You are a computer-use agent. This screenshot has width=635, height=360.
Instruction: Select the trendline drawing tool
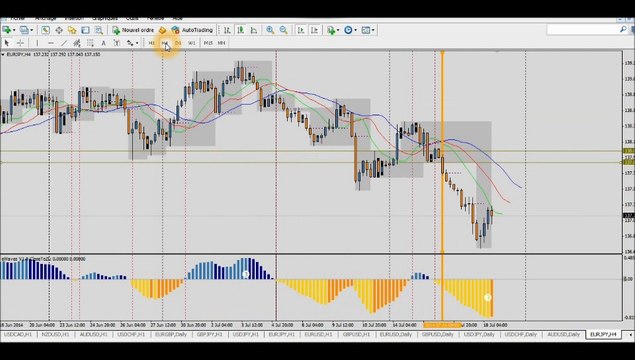point(64,43)
